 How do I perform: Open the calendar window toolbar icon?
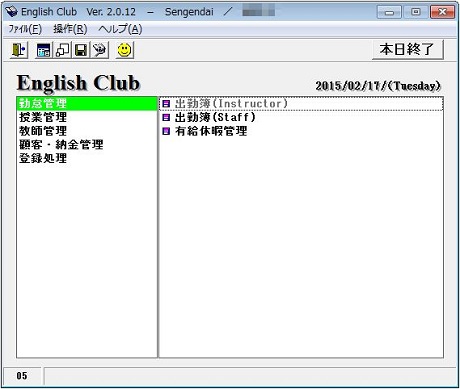click(44, 50)
